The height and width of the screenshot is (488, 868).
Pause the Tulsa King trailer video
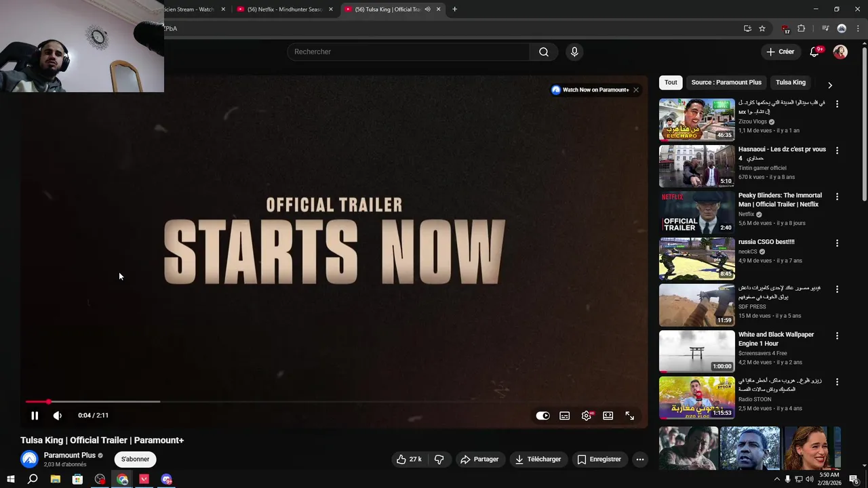pyautogui.click(x=35, y=415)
